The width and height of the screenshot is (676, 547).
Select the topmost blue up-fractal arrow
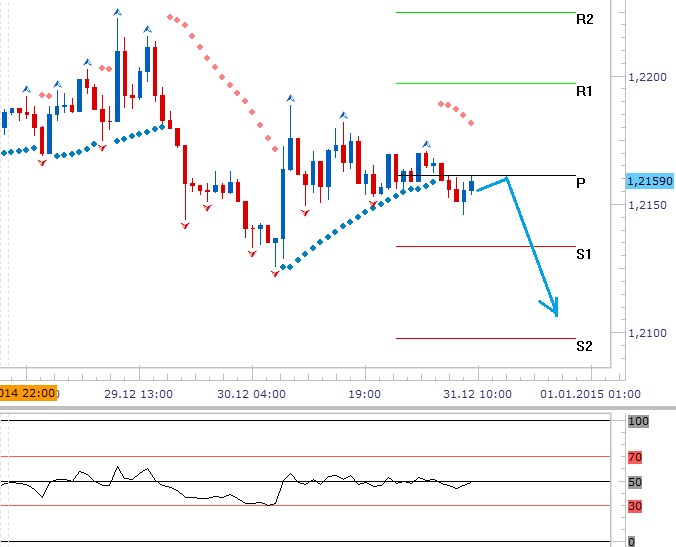(x=118, y=11)
